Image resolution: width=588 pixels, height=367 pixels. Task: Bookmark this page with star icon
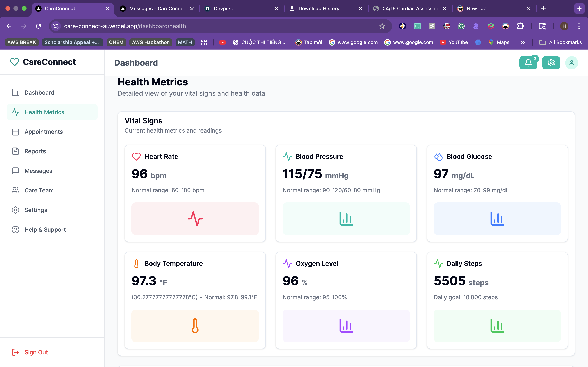(x=382, y=26)
